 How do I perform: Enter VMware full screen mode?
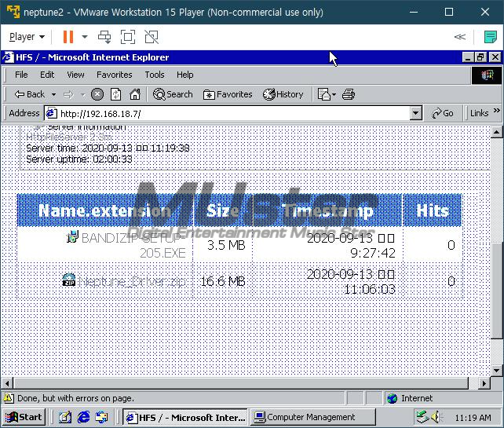pos(128,37)
